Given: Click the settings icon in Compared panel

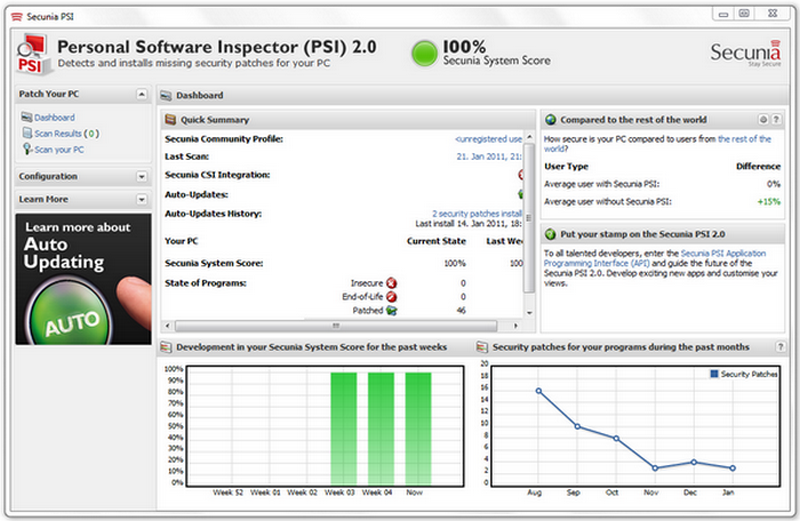Looking at the screenshot, I should click(x=763, y=119).
